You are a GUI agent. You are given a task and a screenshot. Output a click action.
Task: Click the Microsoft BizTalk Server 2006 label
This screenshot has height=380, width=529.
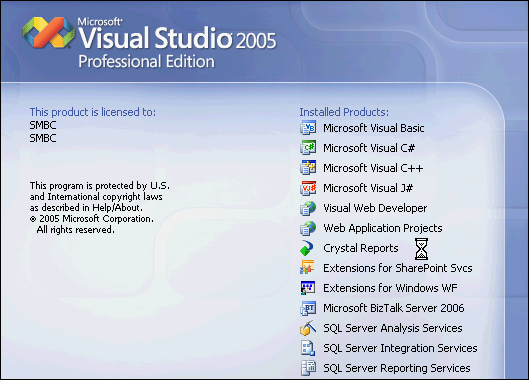(394, 308)
